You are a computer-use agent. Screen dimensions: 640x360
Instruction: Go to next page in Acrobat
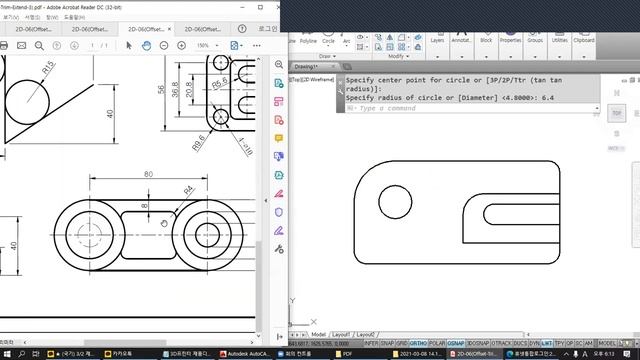click(74, 45)
